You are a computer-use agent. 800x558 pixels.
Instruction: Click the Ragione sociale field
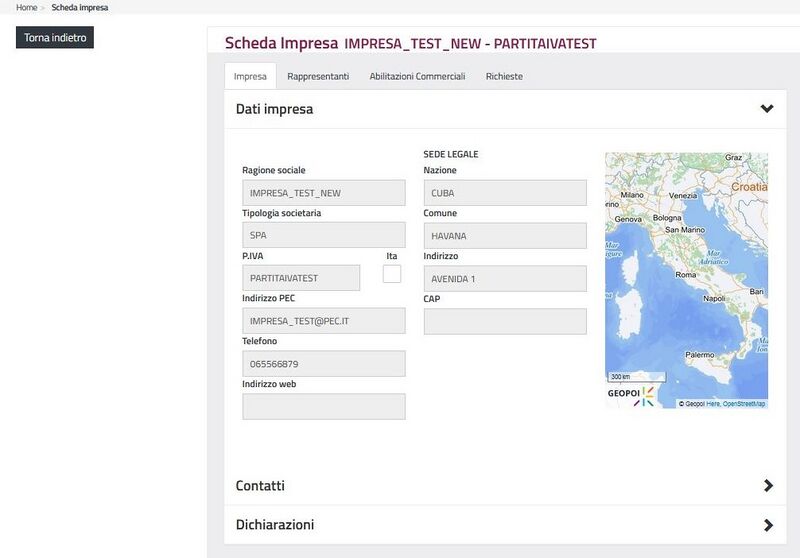point(323,193)
